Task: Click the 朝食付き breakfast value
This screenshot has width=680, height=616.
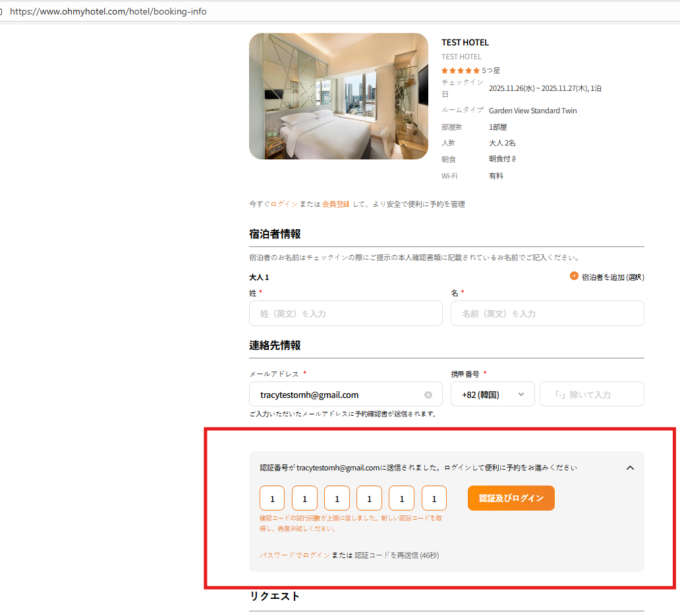Action: tap(503, 159)
